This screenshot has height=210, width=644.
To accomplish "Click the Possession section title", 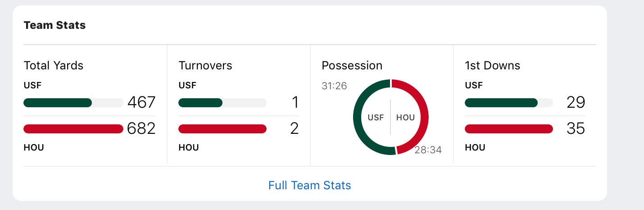I will 352,65.
